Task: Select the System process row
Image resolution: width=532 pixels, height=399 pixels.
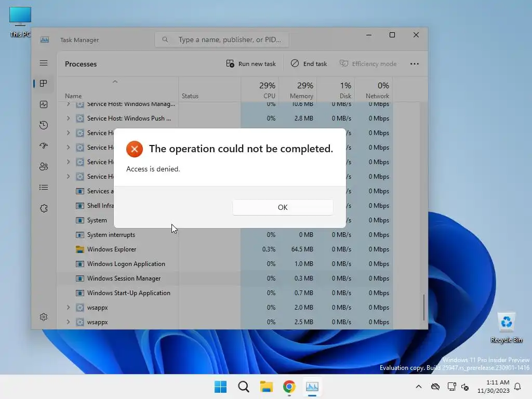Action: tap(97, 220)
